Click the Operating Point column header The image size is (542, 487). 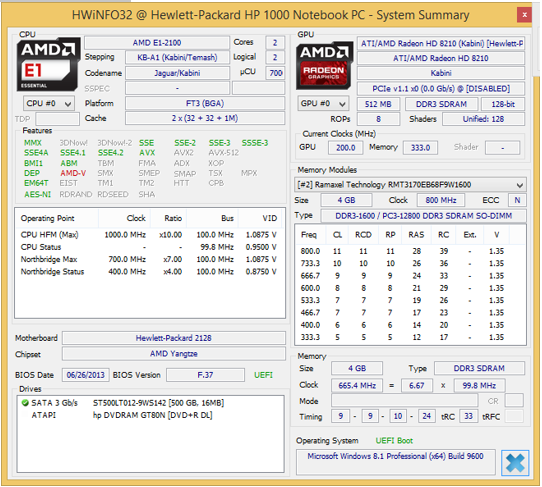[57, 218]
